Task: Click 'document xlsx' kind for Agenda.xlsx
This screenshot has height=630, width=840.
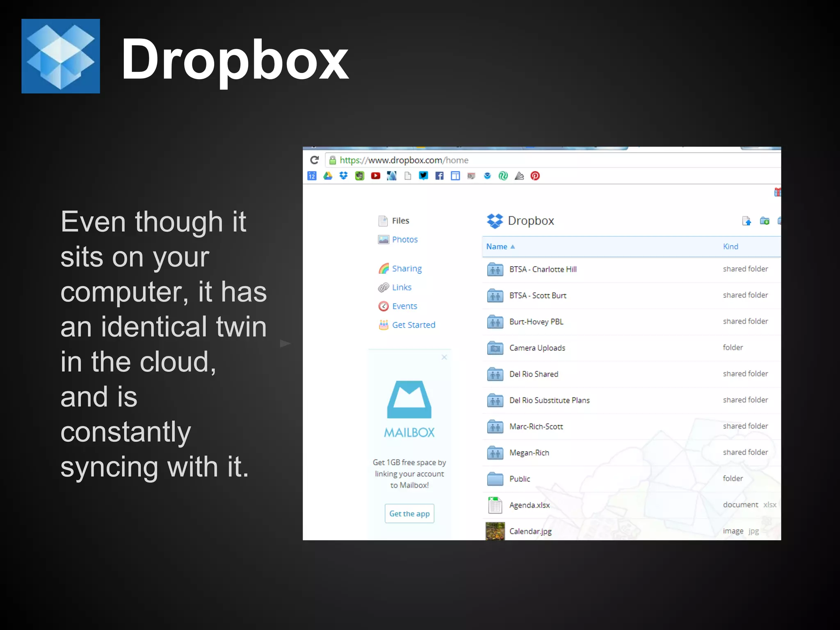Action: click(x=749, y=505)
